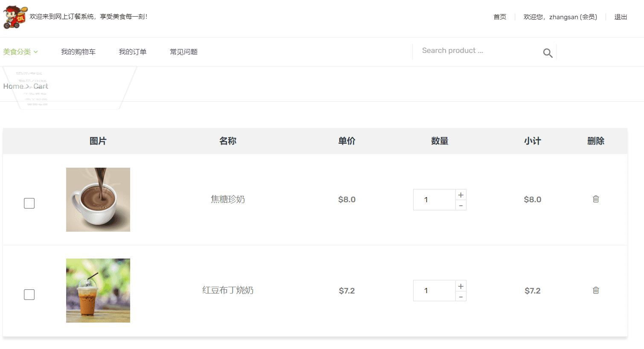Click the delivery mascot logo icon

15,17
